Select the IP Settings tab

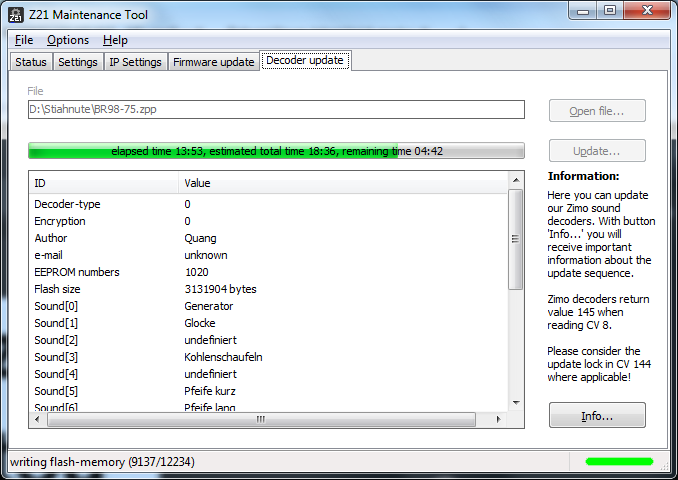(x=135, y=62)
